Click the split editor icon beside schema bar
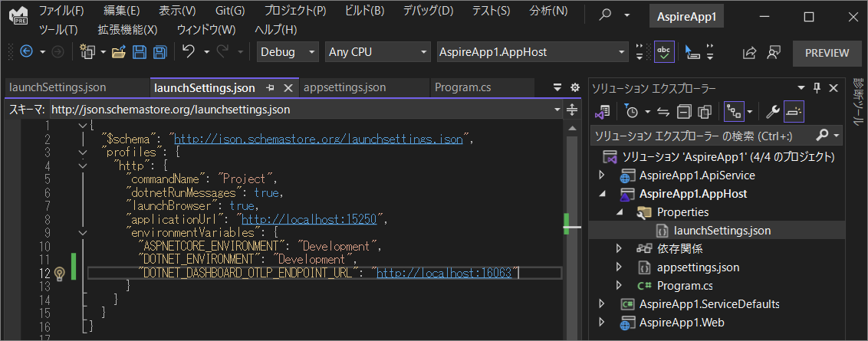Image resolution: width=868 pixels, height=341 pixels. (x=572, y=109)
